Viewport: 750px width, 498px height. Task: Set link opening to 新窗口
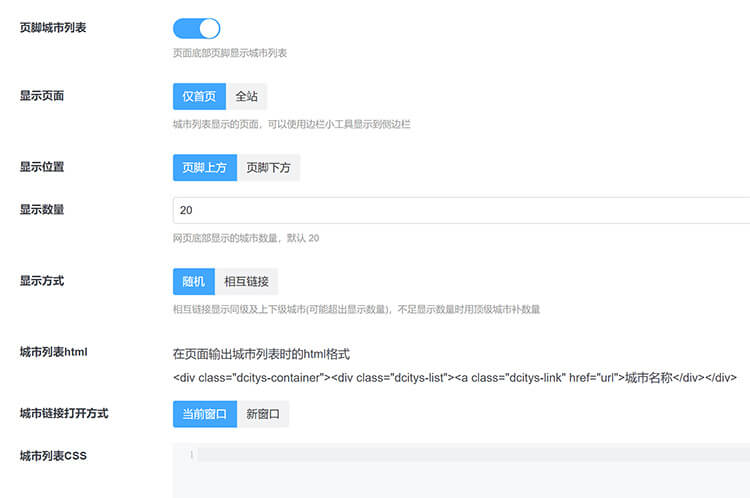pyautogui.click(x=263, y=414)
